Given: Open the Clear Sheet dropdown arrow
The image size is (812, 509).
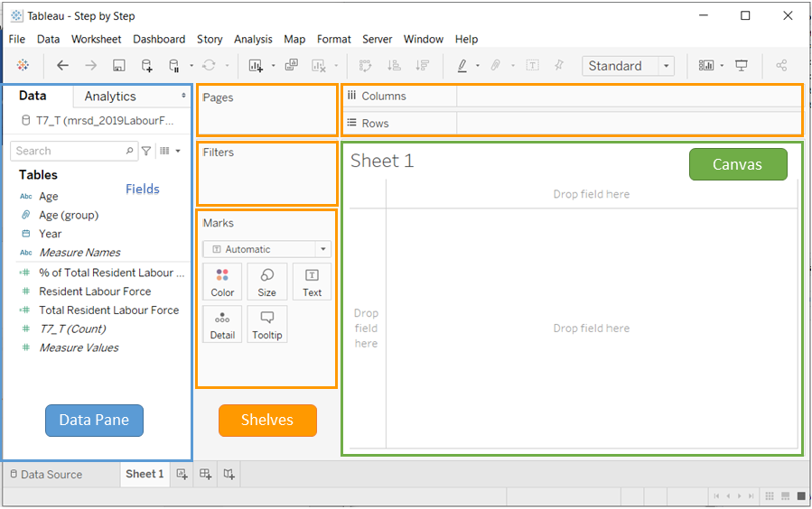Looking at the screenshot, I should click(336, 66).
